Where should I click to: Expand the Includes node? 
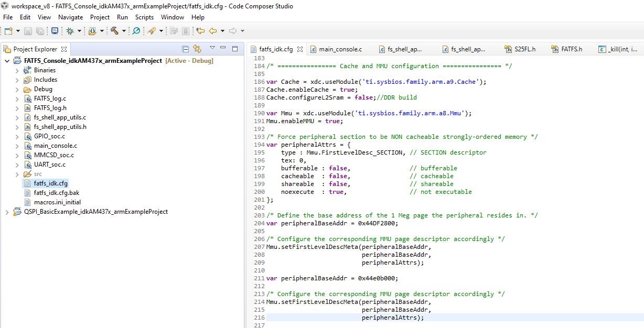(x=17, y=80)
